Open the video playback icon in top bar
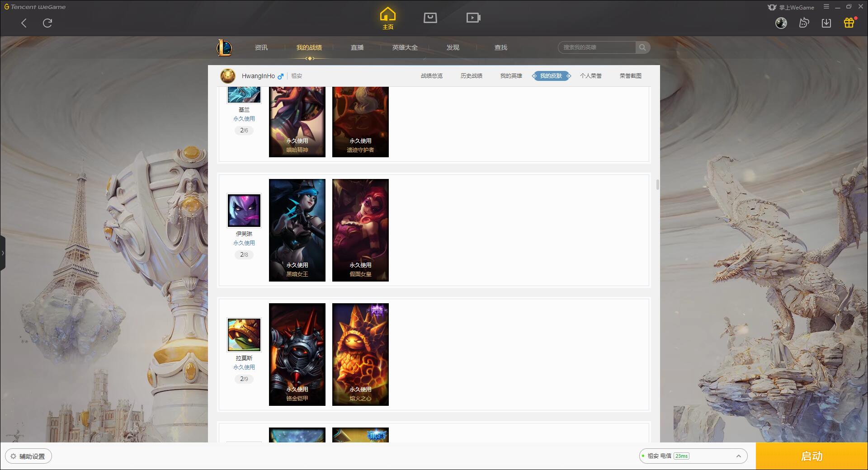Screen dimensions: 868x470 click(473, 18)
